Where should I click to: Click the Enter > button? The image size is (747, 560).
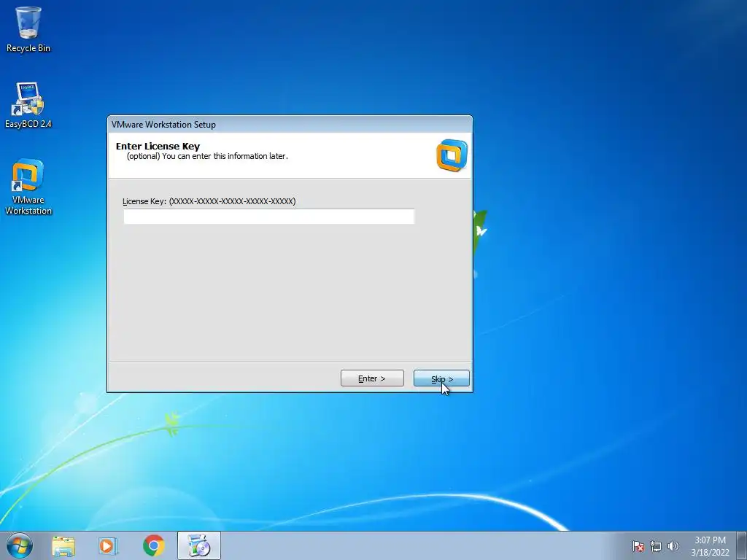click(x=372, y=378)
